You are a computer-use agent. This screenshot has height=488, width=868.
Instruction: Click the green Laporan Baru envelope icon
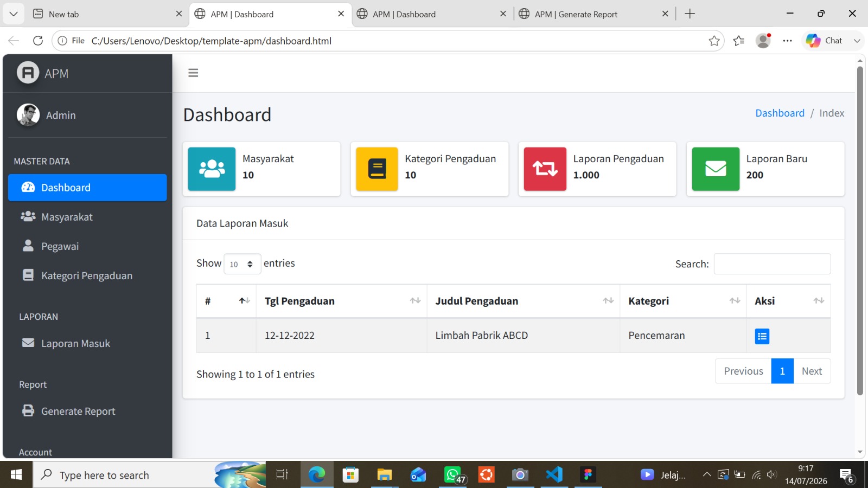click(x=716, y=169)
